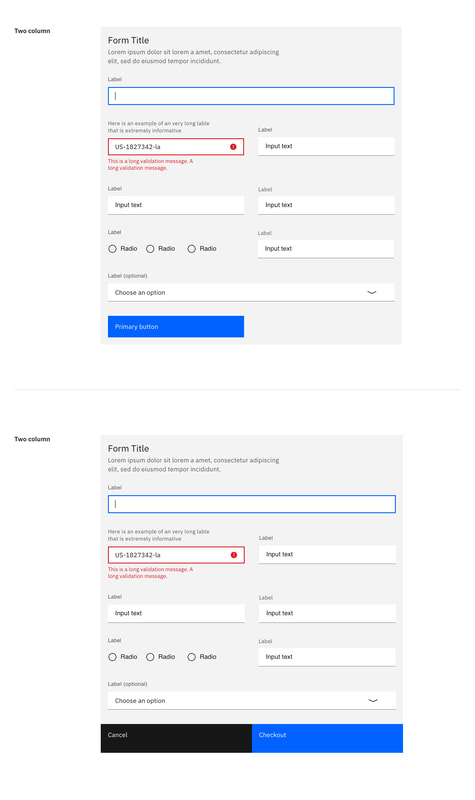Click the Input text field beside the top form's radios

(326, 248)
